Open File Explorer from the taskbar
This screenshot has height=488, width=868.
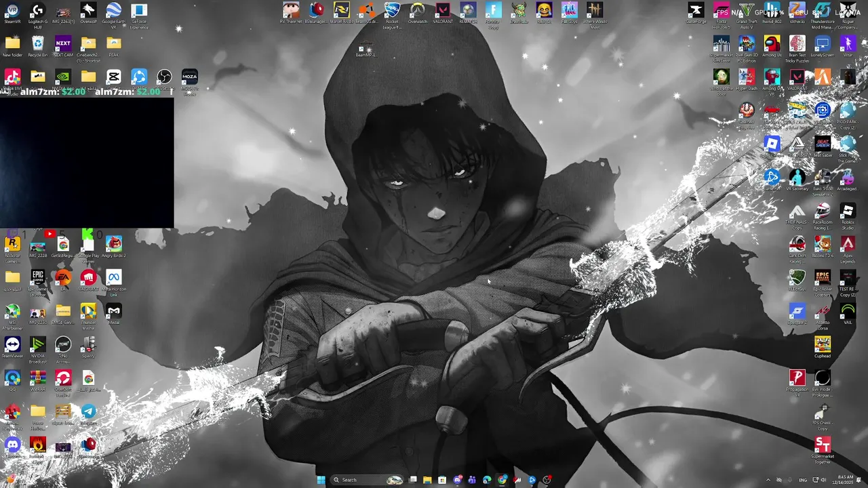pos(427,480)
